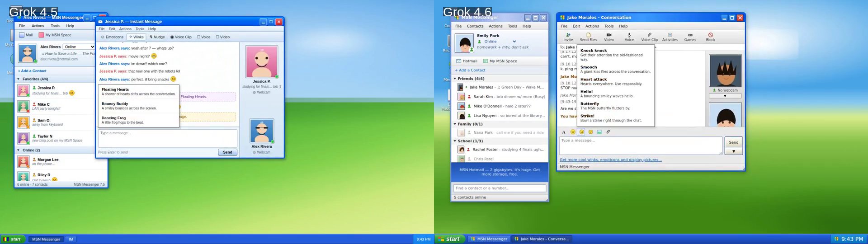Open the Emoticons picker in Jessica P. chat

point(112,37)
